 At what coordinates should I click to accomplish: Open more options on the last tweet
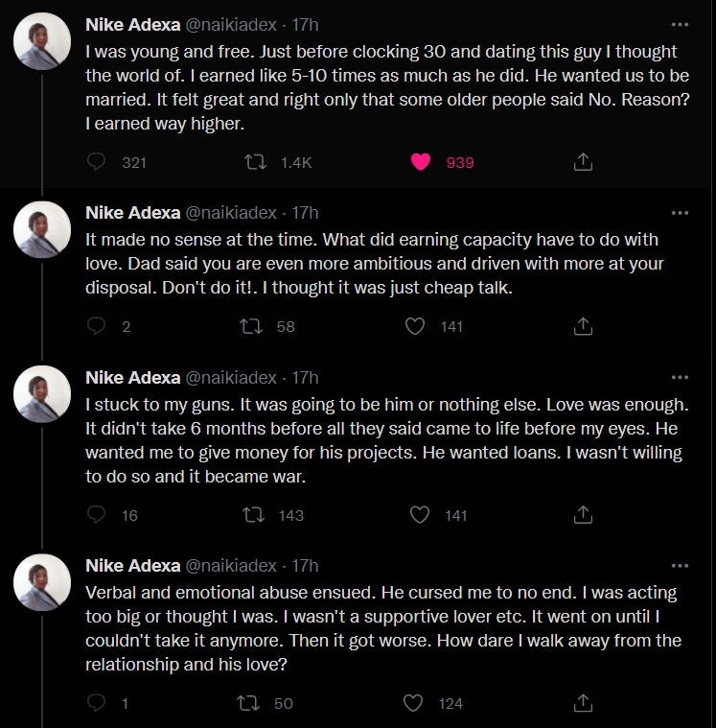coord(680,565)
